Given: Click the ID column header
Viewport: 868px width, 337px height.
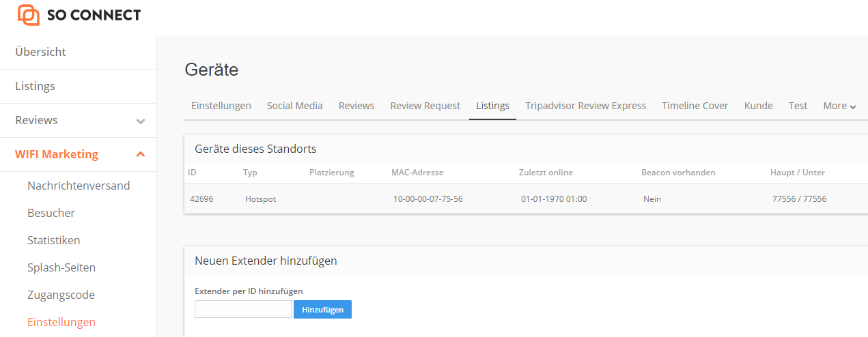Looking at the screenshot, I should 192,172.
